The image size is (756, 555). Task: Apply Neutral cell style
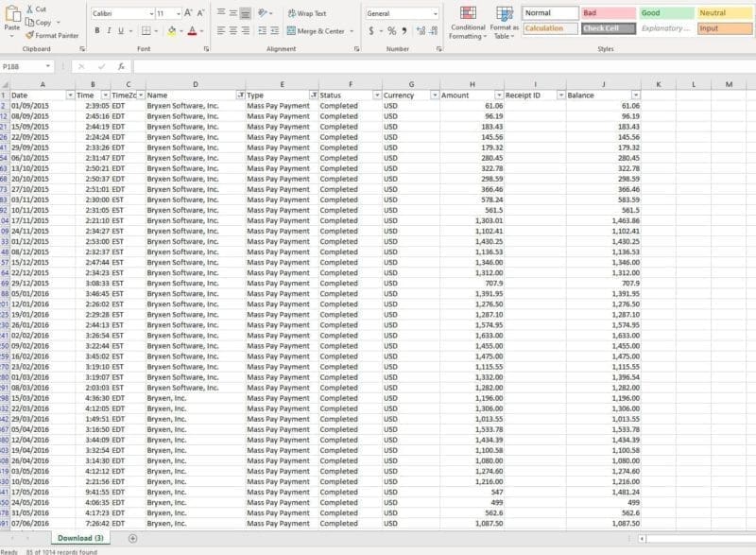click(725, 13)
